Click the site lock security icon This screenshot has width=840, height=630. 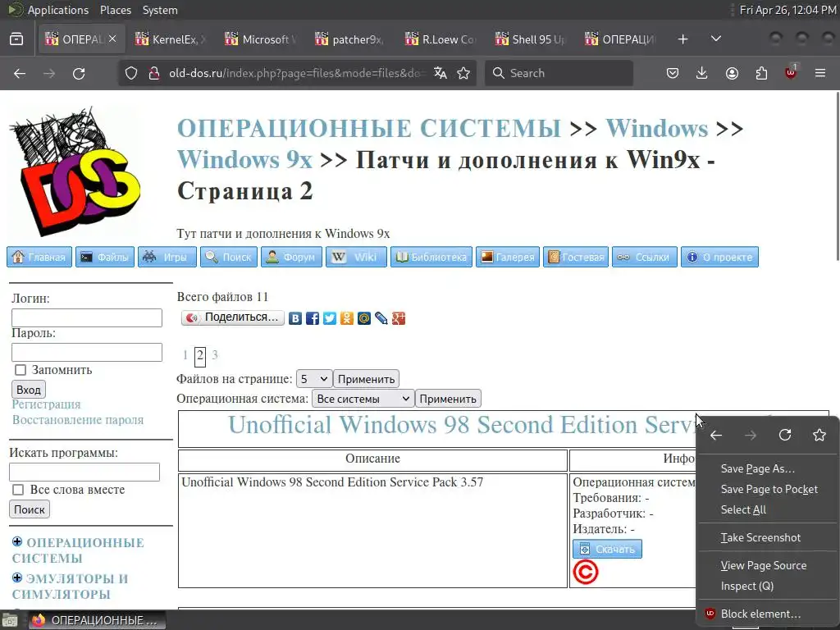[154, 73]
